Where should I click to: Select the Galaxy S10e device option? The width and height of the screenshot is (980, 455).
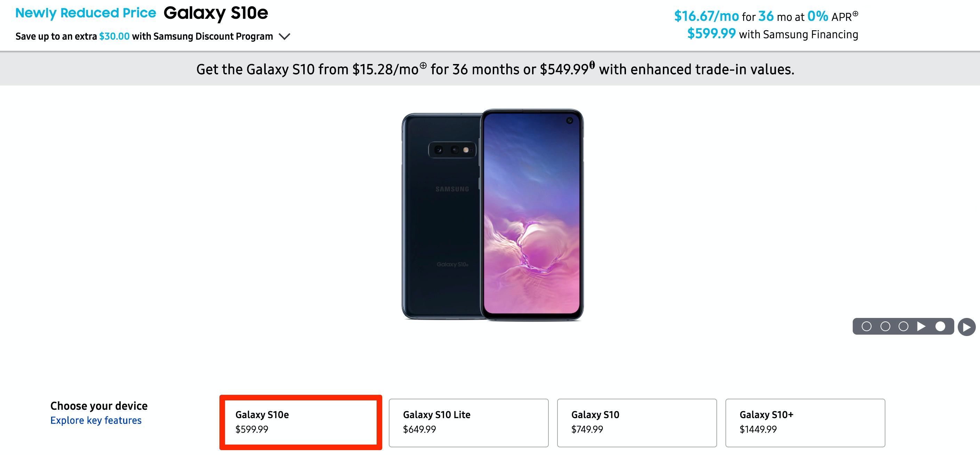[300, 422]
